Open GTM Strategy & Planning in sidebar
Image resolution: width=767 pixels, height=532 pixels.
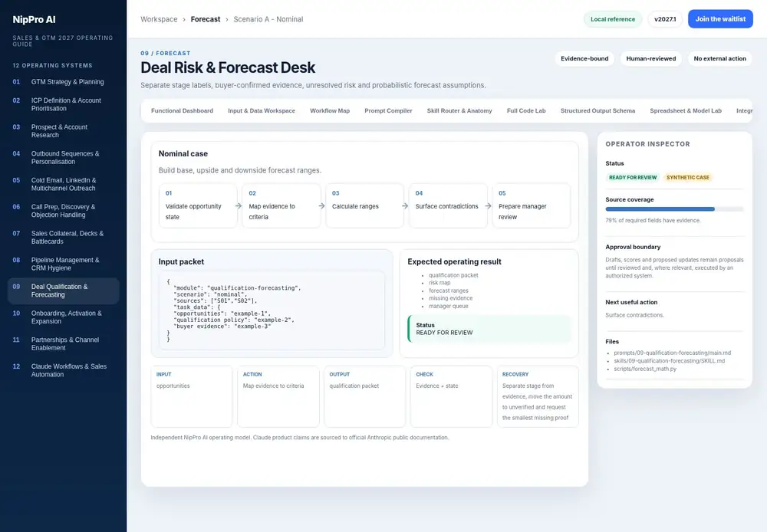click(63, 82)
